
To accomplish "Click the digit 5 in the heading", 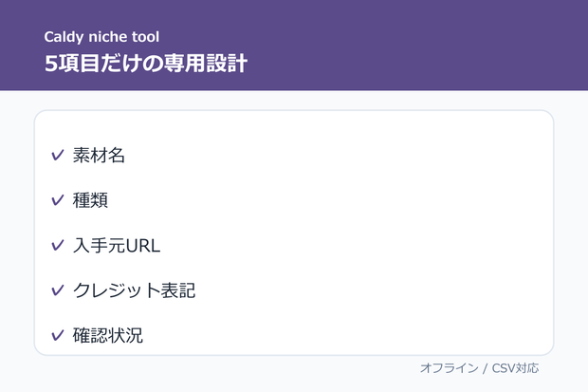I will pos(50,64).
